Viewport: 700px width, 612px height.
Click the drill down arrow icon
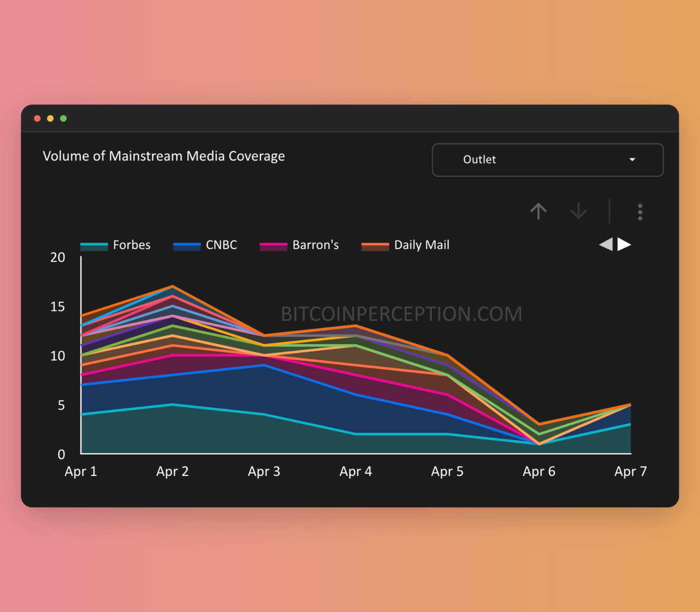(x=578, y=211)
